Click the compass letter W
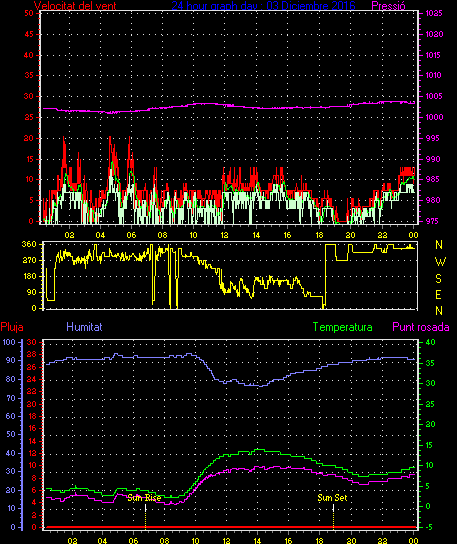Screen dimensions: 457x544 pyautogui.click(x=440, y=262)
